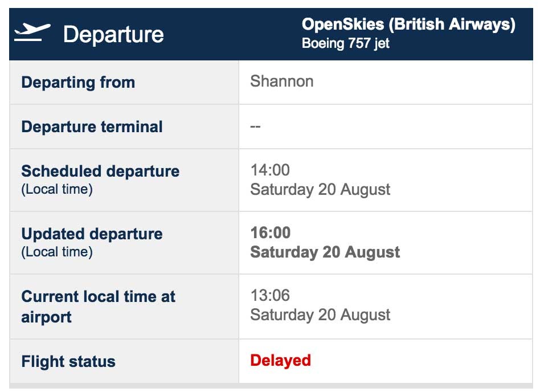The height and width of the screenshot is (392, 540).
Task: Click the 13:06 current time
Action: (x=270, y=296)
